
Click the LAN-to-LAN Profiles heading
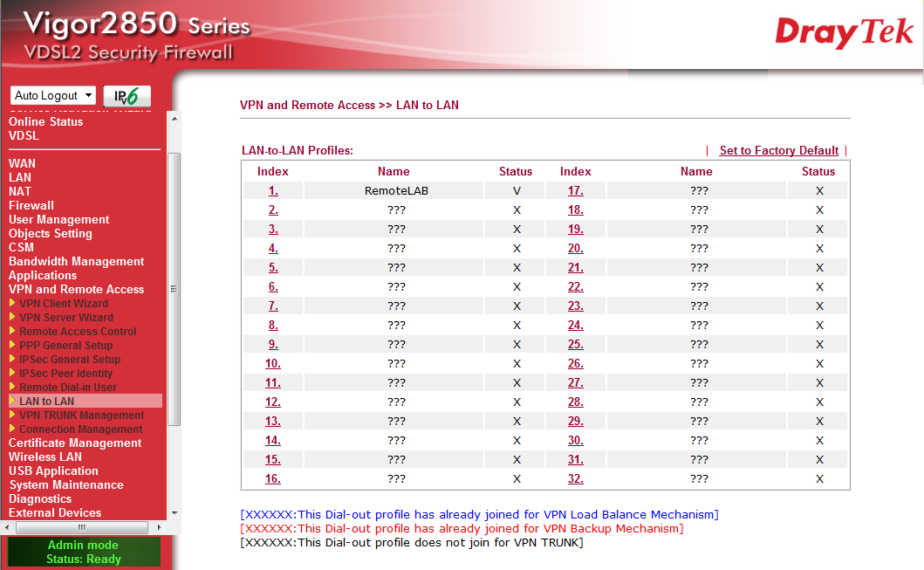pos(297,150)
